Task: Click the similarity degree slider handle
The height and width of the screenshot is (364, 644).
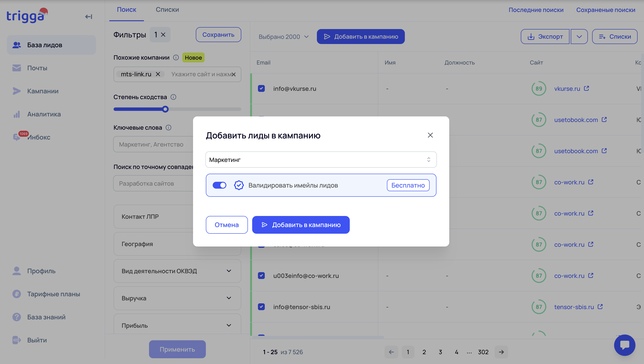Action: (x=165, y=109)
